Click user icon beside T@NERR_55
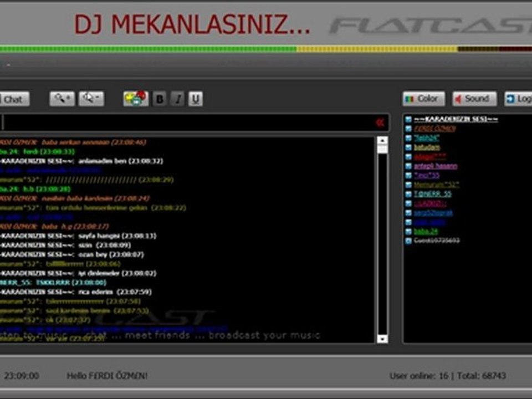The width and height of the screenshot is (532, 399). 408,194
